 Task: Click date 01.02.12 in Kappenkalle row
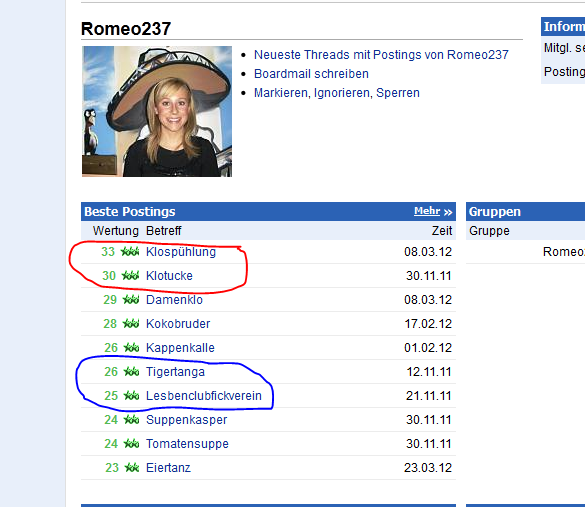click(x=428, y=348)
